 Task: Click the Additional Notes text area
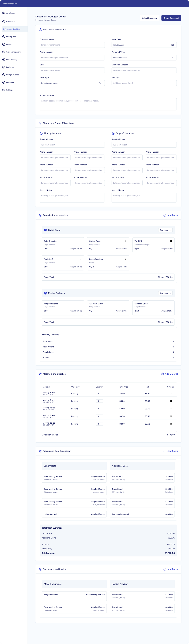point(108,104)
